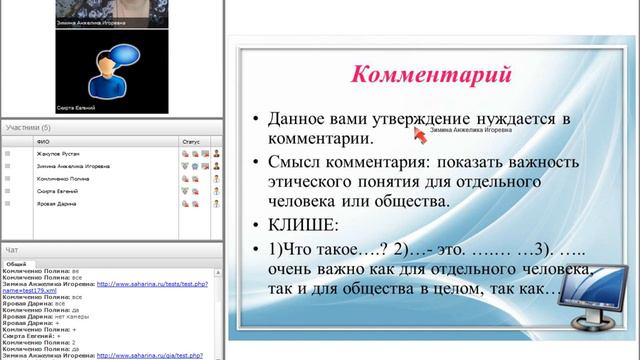Click dark user role icon for Жакупов Рустам
640x360 pixels.
[x=216, y=154]
